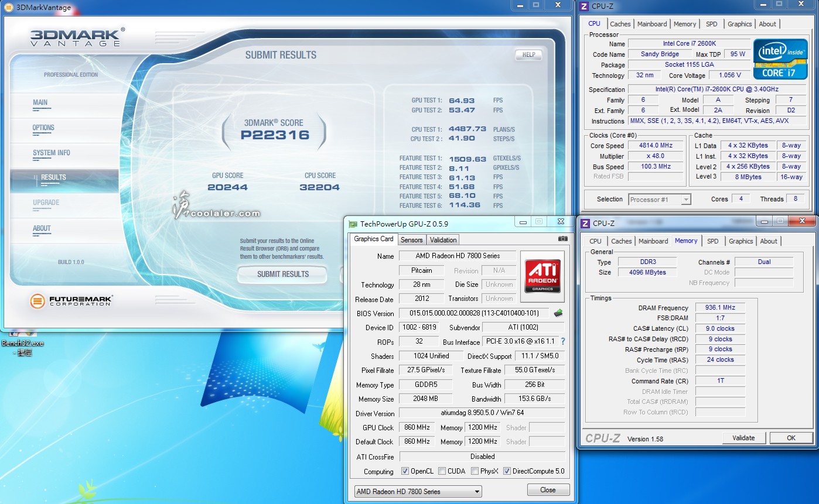Open the AMD Radeon HD 7800 Series card dropdown
The width and height of the screenshot is (819, 504).
click(x=418, y=491)
